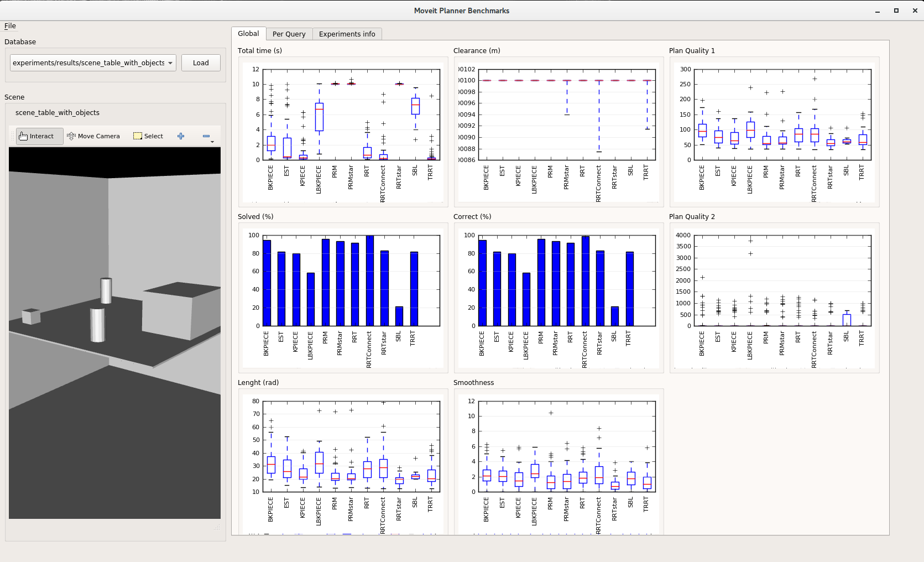Image resolution: width=924 pixels, height=562 pixels.
Task: Switch to the Move Camera tool
Action: (x=93, y=136)
